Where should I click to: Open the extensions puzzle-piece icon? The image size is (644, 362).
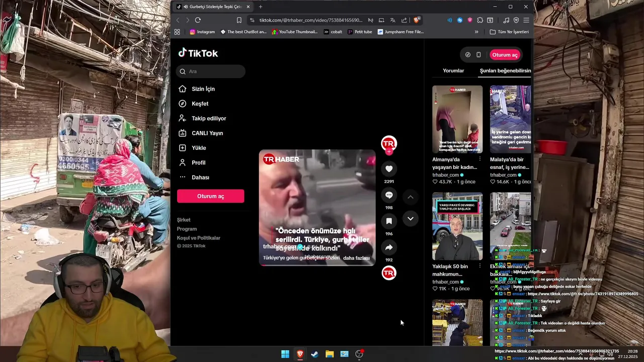[x=480, y=20]
